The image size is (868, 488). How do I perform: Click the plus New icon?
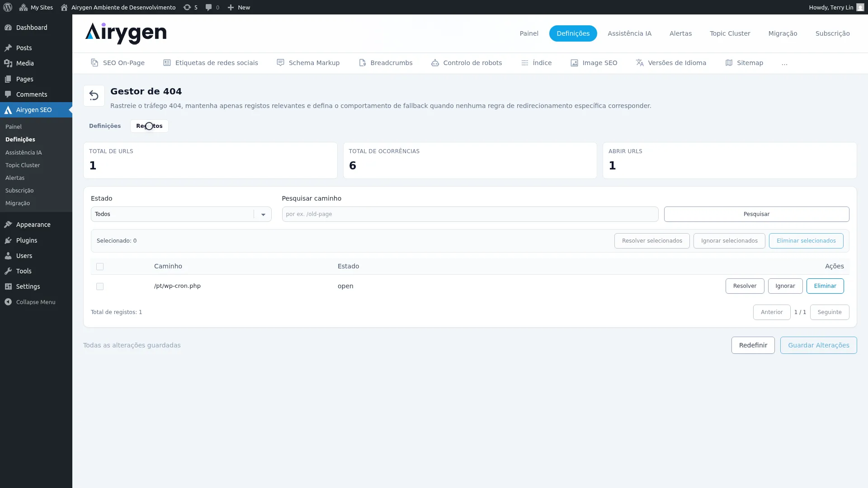click(231, 7)
